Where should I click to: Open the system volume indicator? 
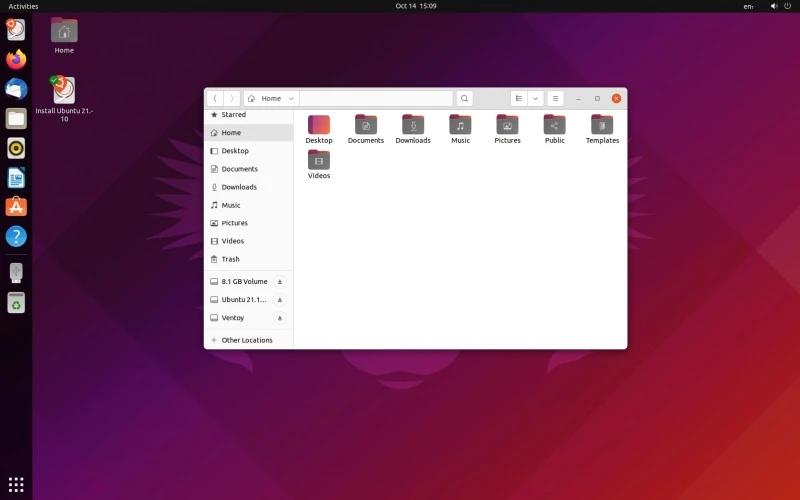point(774,6)
